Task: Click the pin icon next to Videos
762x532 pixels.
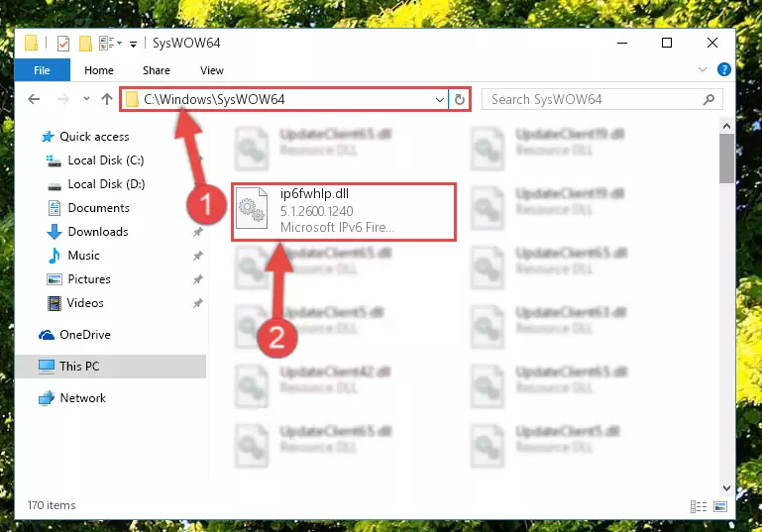Action: (198, 303)
